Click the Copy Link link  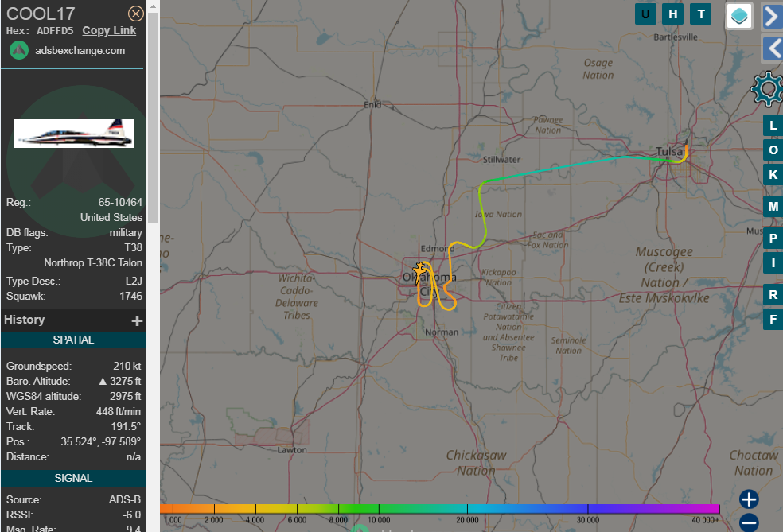tap(109, 30)
